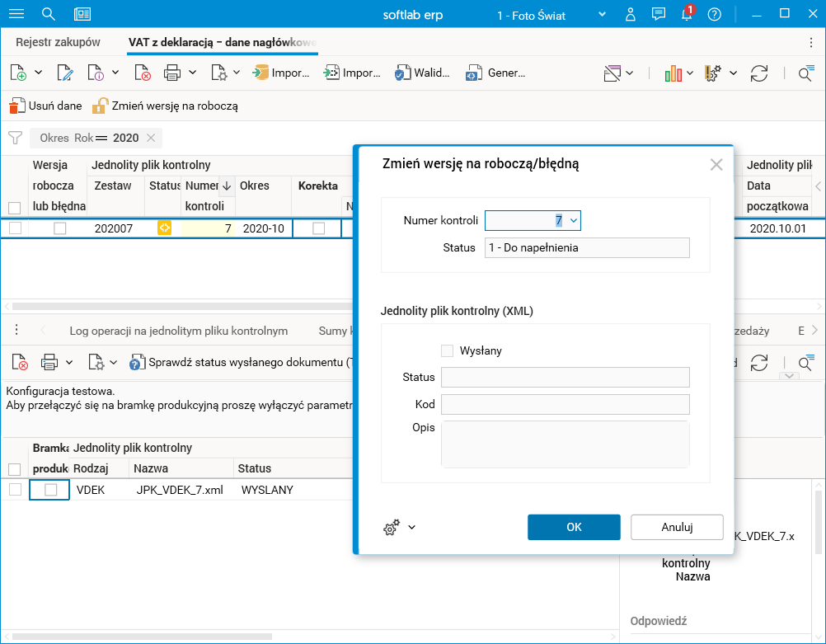Click the printer icon in top toolbar
Image resolution: width=826 pixels, height=644 pixels.
[x=172, y=73]
